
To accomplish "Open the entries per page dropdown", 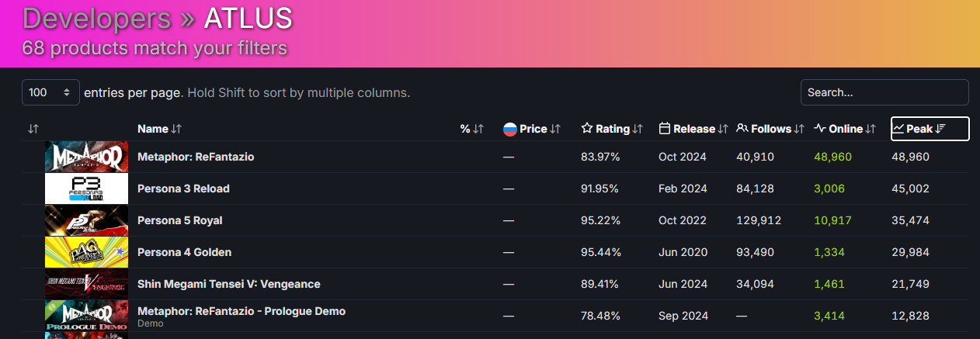I will pos(50,92).
